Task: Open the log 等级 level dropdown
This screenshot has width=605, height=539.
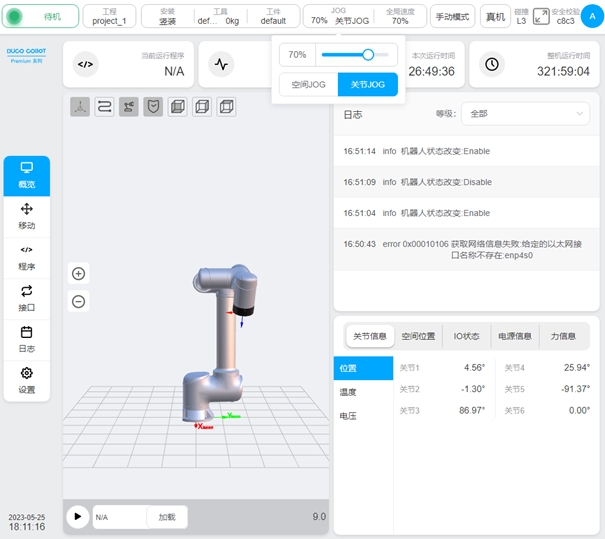Action: pyautogui.click(x=526, y=115)
